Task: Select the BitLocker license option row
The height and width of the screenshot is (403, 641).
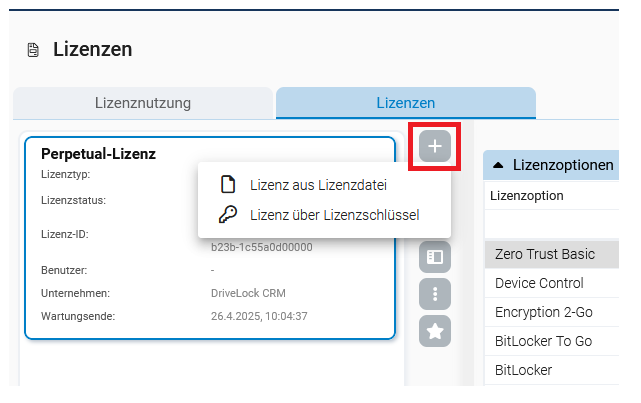Action: pyautogui.click(x=524, y=370)
